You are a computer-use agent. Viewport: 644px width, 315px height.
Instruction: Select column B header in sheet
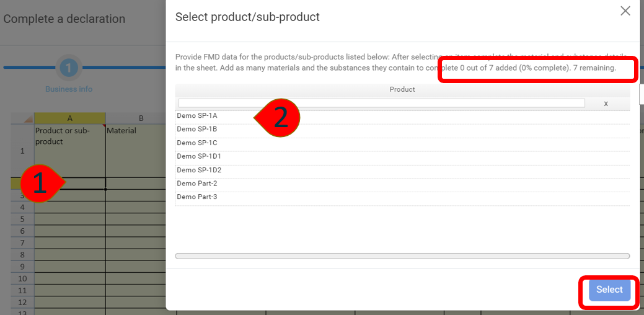[x=141, y=118]
